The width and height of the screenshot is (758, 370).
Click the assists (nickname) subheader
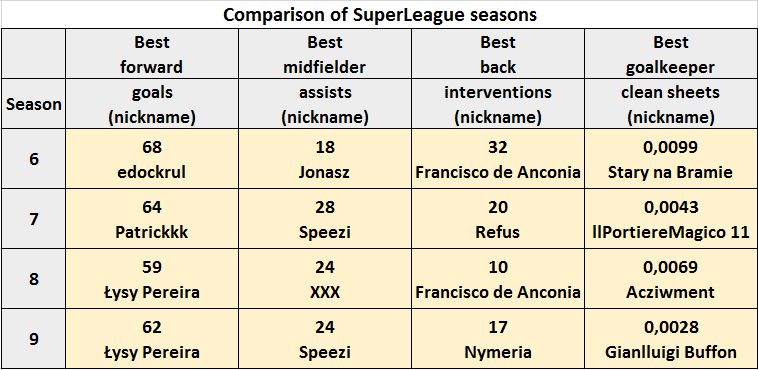click(325, 104)
